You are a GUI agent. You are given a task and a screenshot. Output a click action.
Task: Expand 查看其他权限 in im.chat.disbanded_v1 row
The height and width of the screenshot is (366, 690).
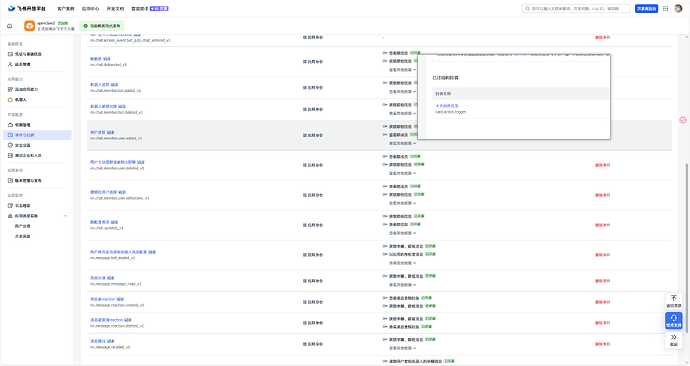[402, 70]
